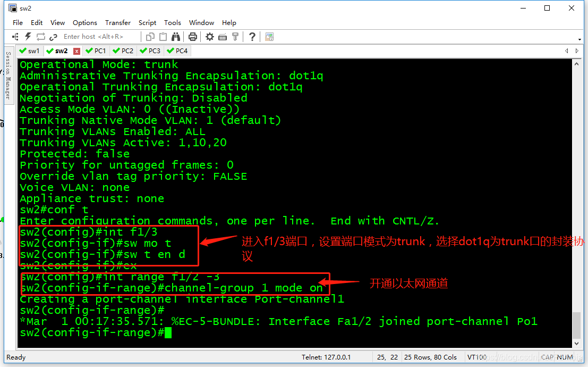The image size is (588, 367).
Task: Click 'Negotiation of Trunking: Disabled' line
Action: pyautogui.click(x=133, y=98)
